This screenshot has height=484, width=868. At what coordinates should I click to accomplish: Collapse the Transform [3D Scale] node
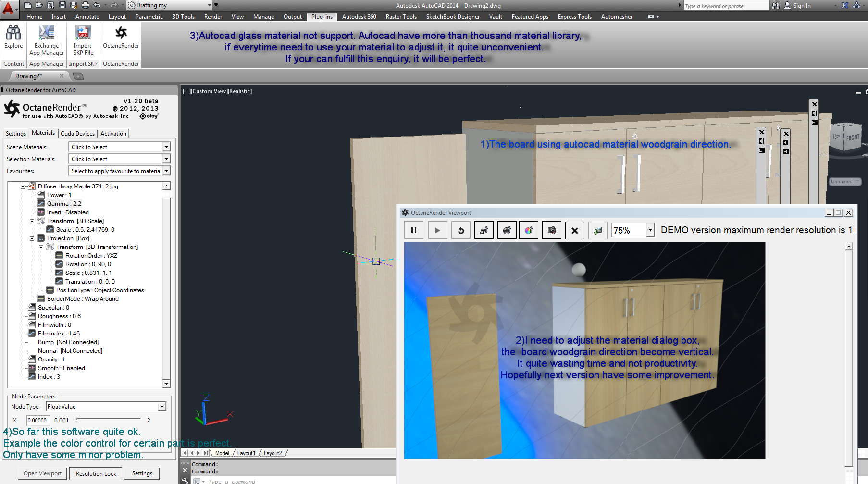tap(32, 221)
